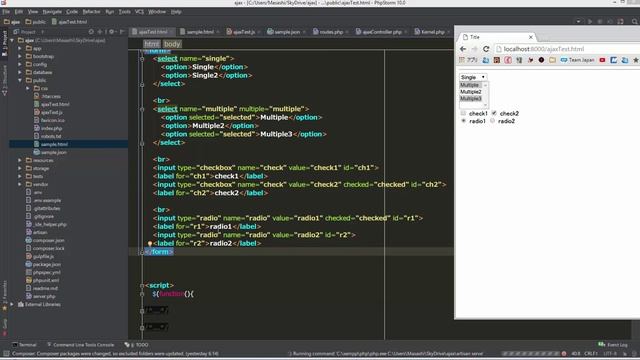
Task: Open the Event Log panel
Action: (613, 345)
